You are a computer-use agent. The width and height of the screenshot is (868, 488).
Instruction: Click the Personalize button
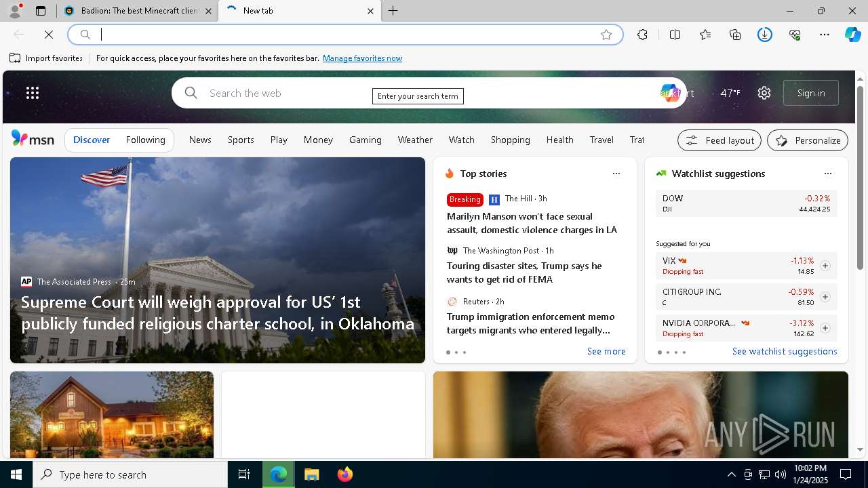(x=808, y=140)
